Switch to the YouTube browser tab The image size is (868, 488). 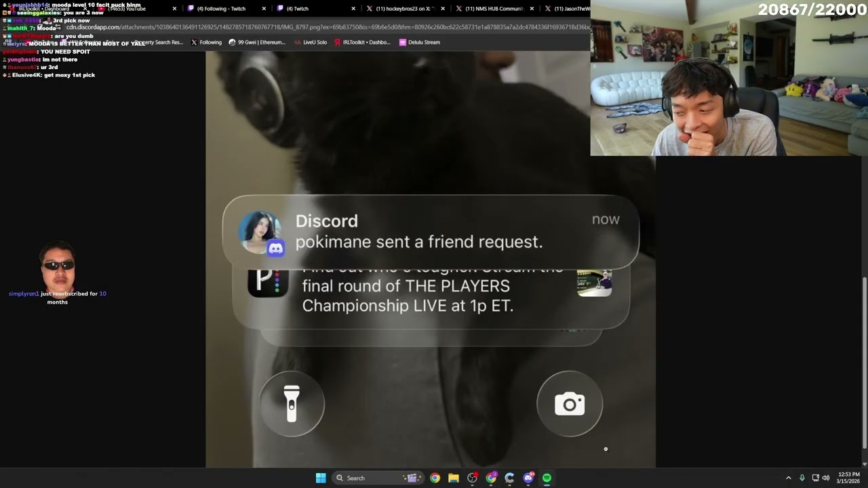[136, 9]
